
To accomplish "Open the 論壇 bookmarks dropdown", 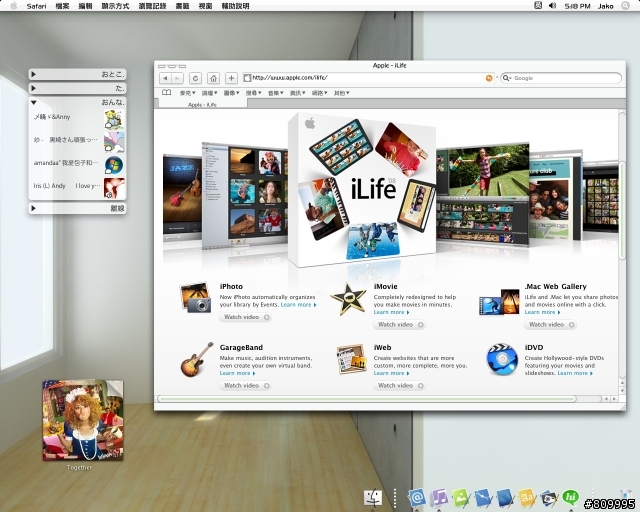I will tap(209, 93).
